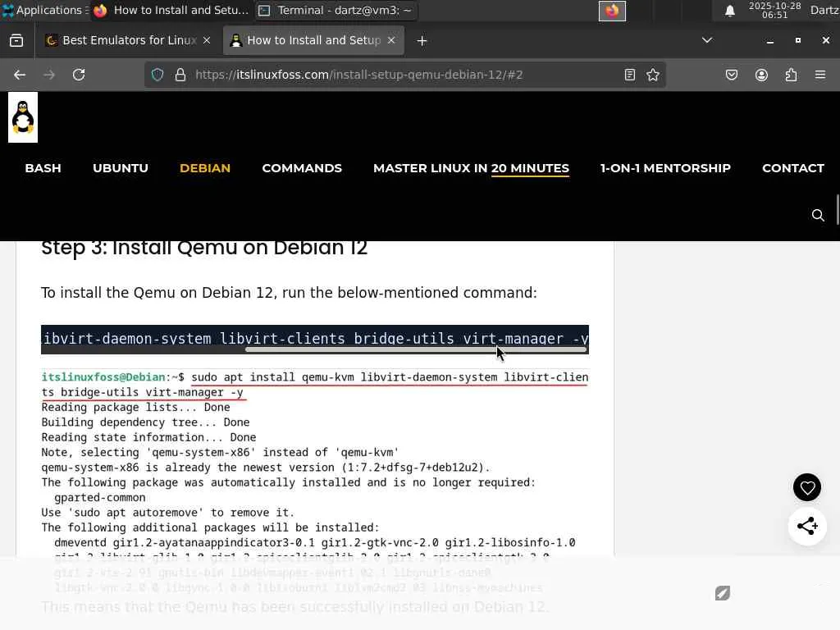840x630 pixels.
Task: Select the How to Install and Setup tab
Action: click(x=313, y=41)
